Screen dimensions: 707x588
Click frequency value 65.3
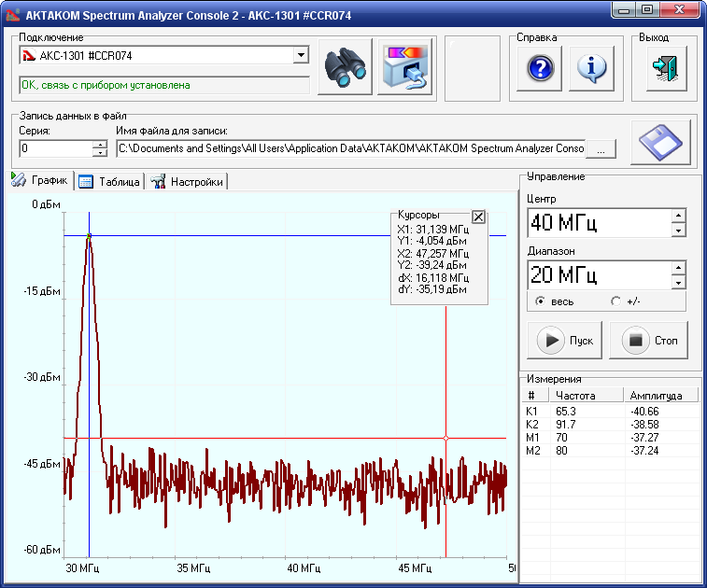(565, 411)
